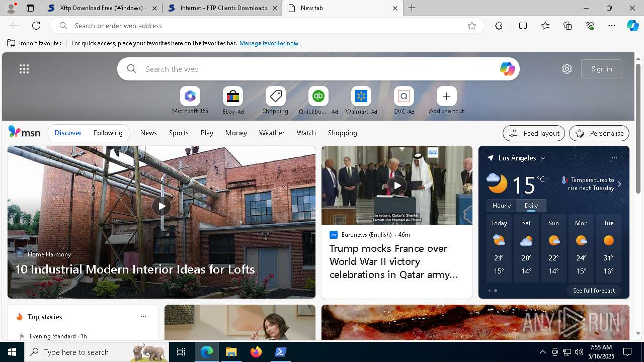The image size is (644, 362).
Task: Click the Search the web box
Action: point(318,69)
